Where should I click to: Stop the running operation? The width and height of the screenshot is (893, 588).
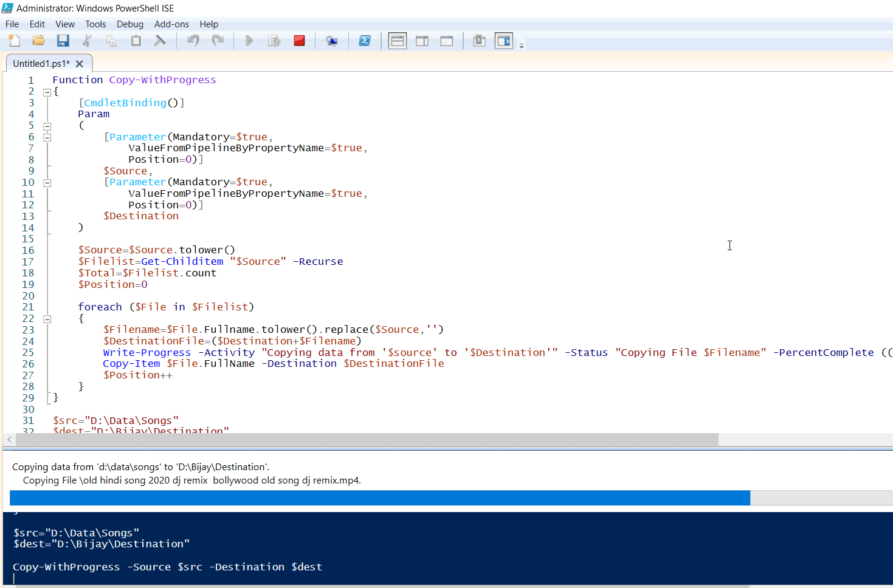coord(299,40)
